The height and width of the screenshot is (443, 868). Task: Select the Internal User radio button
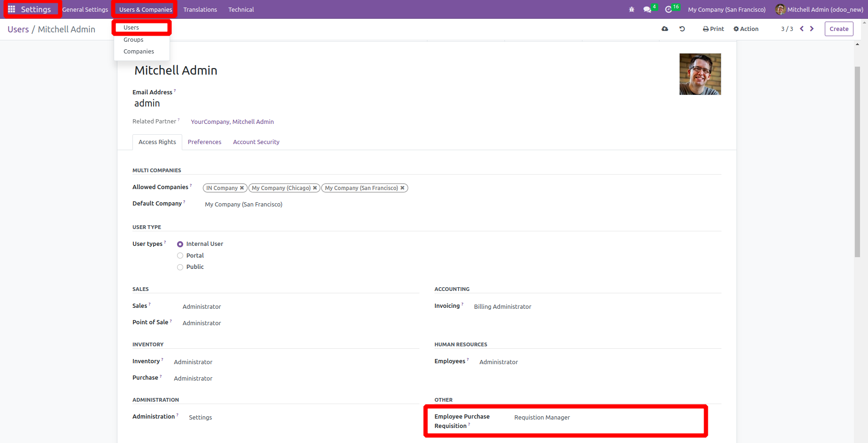[x=180, y=244]
